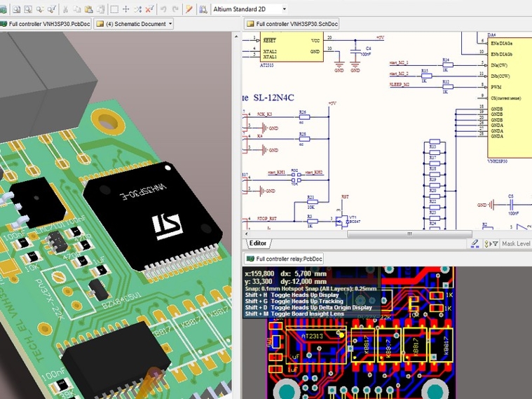The height and width of the screenshot is (399, 532).
Task: Click the green PCB document icon at toolbar start
Action: tap(3, 9)
